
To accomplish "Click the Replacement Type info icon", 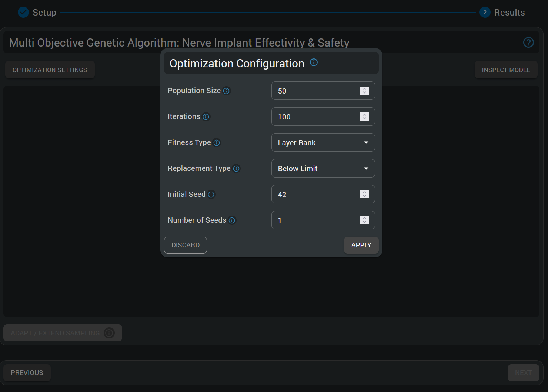I will (x=236, y=168).
